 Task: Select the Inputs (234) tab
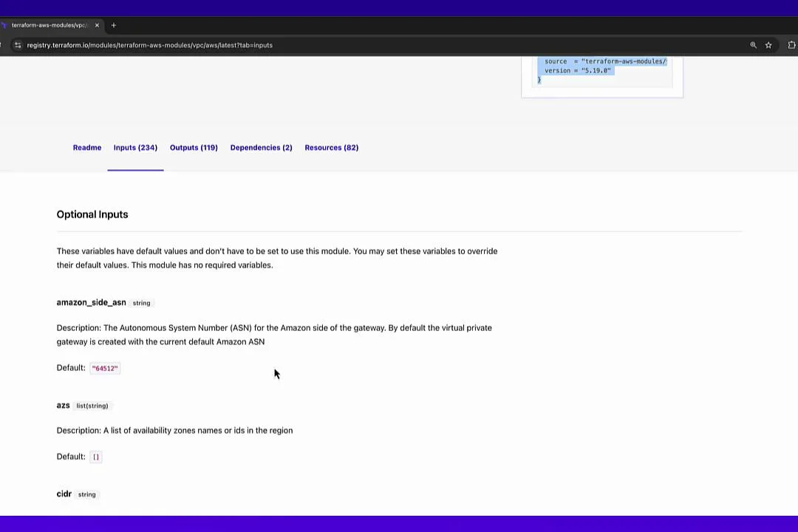(x=135, y=148)
